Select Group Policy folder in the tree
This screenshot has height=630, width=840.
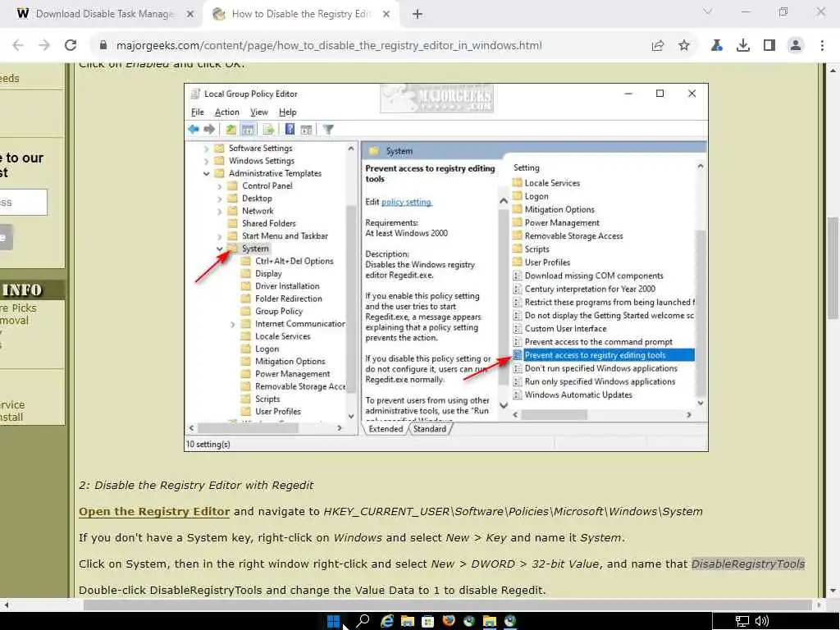coord(279,311)
